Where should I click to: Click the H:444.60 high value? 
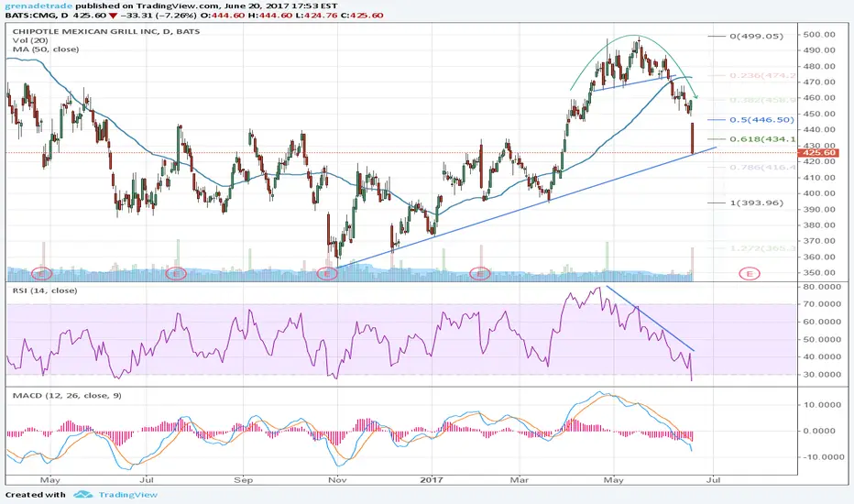[x=270, y=16]
